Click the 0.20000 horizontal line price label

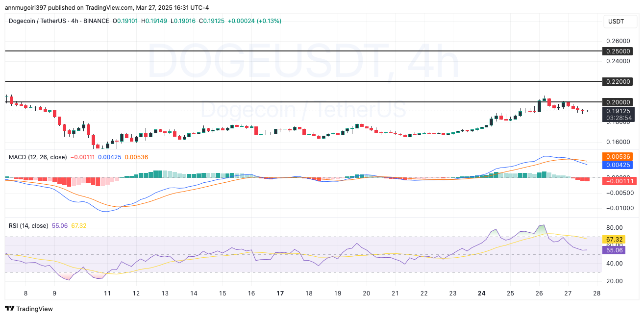tap(617, 102)
